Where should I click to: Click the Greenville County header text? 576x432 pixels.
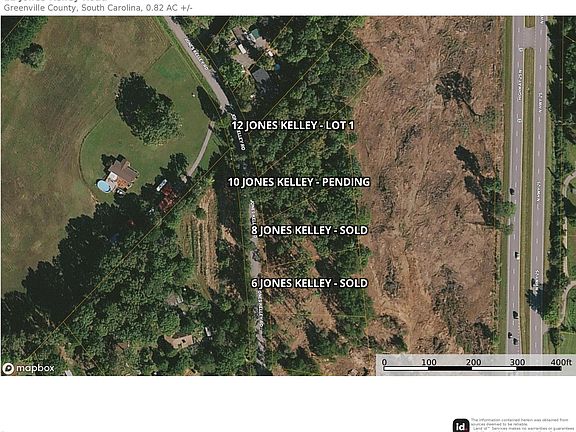point(98,7)
